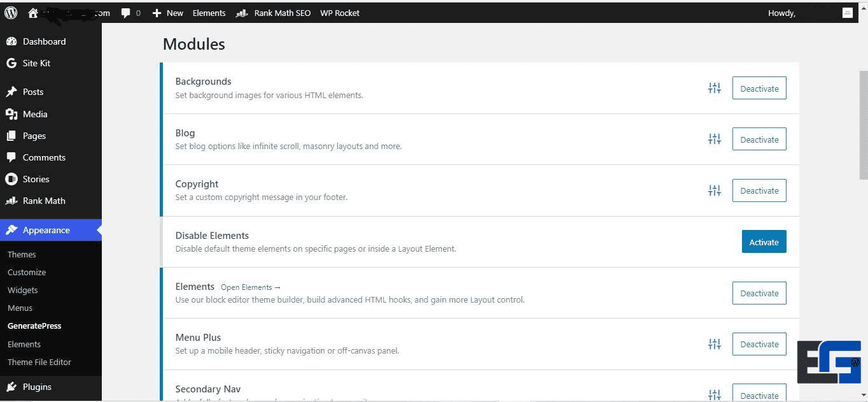Click the EG logo floating thumbnail

click(x=829, y=362)
